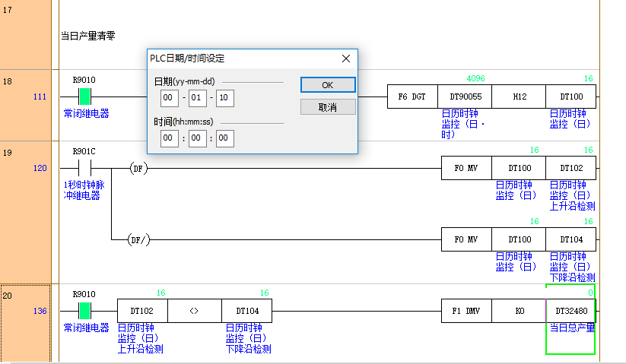
Task: Click the R9010 contact on rung 20
Action: click(x=84, y=310)
